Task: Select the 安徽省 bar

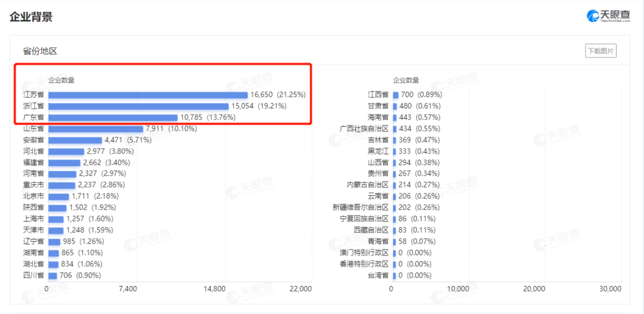Action: (75, 140)
